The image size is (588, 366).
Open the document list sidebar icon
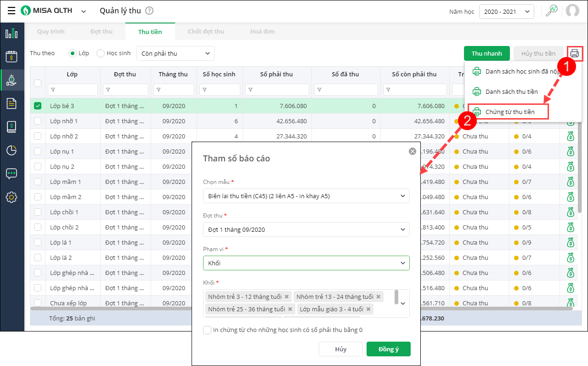pos(11,103)
